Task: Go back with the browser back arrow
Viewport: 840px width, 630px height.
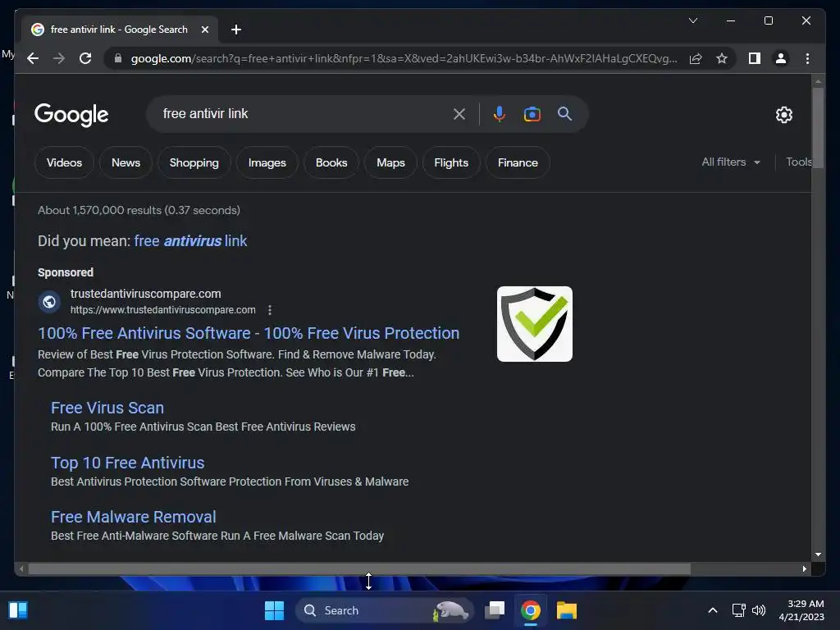Action: coord(33,58)
